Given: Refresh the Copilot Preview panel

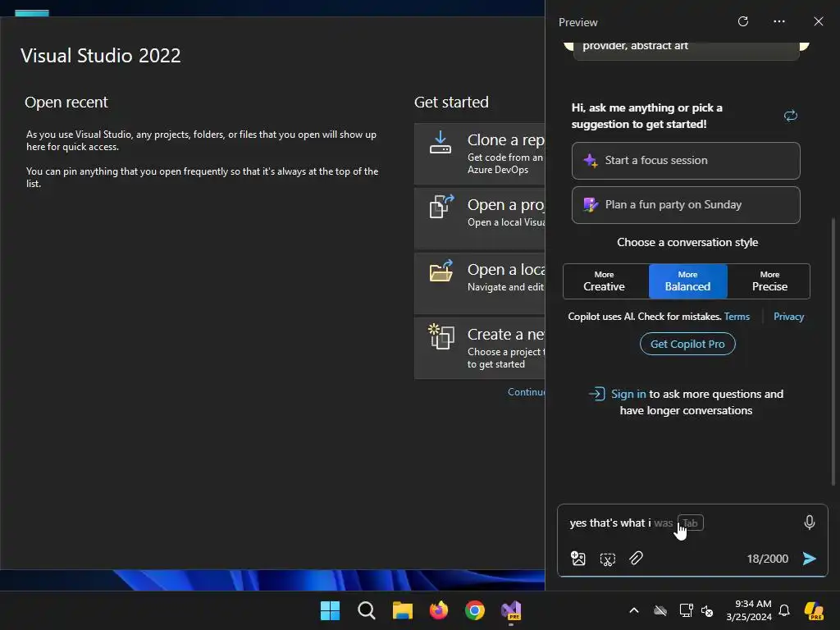Looking at the screenshot, I should pos(742,21).
